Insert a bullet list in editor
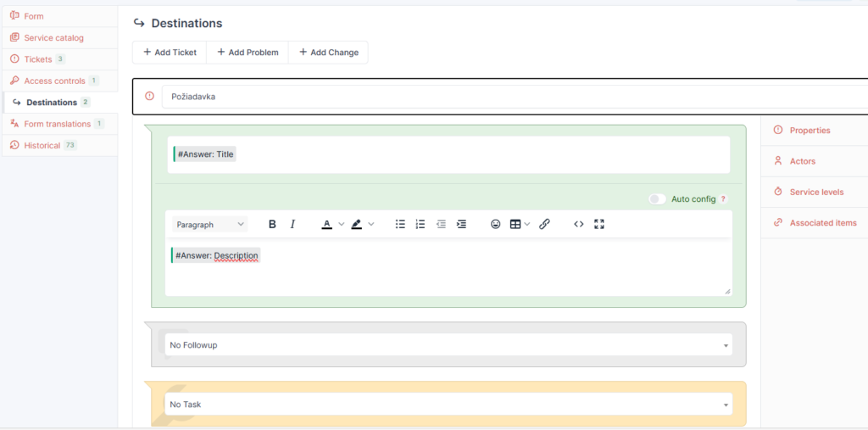Image resolution: width=868 pixels, height=430 pixels. coord(400,224)
